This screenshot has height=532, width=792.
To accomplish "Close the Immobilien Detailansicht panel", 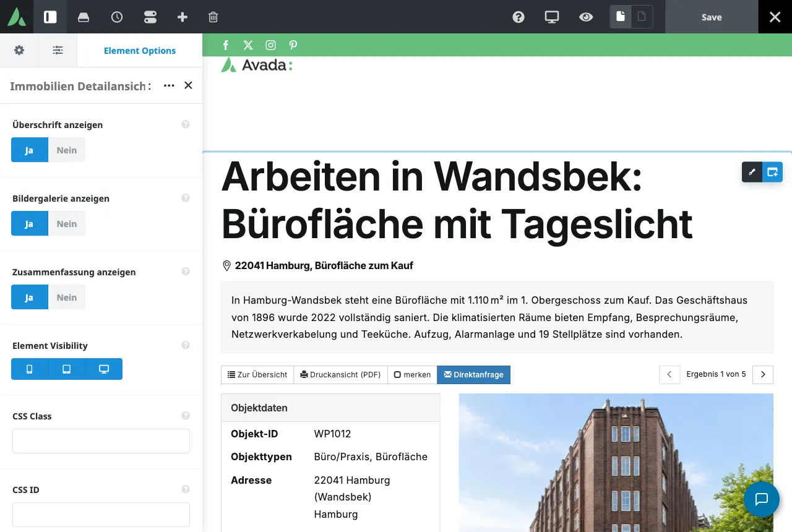I will tap(189, 85).
